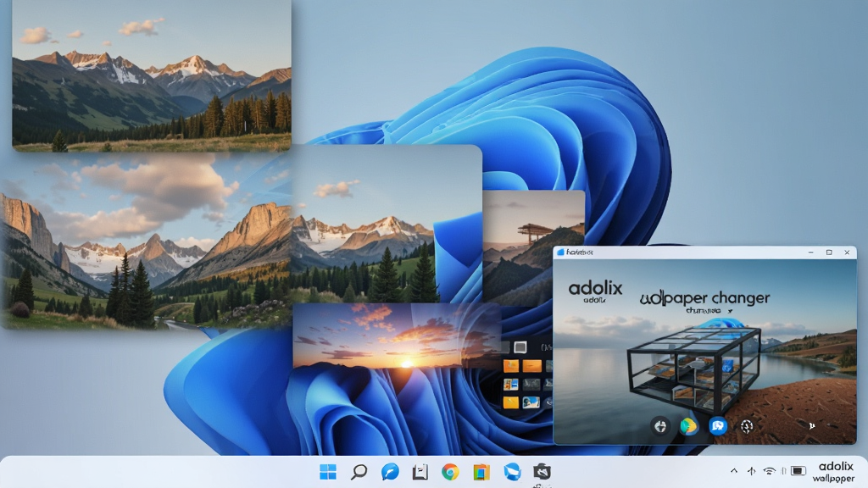Open the dropdown under wallpaper changer title

(x=709, y=311)
